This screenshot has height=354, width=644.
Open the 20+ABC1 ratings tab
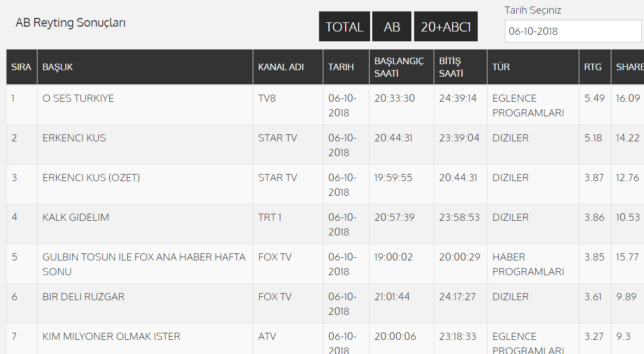(446, 27)
